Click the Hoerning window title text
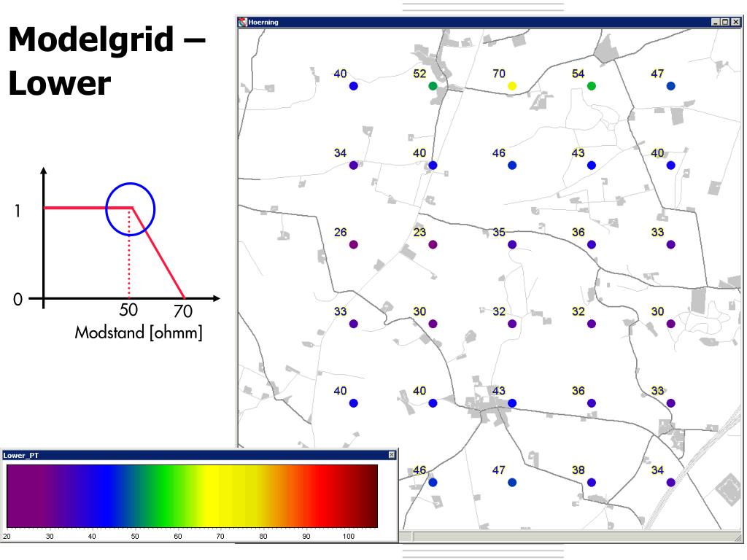This screenshot has height=560, width=747. coord(263,22)
